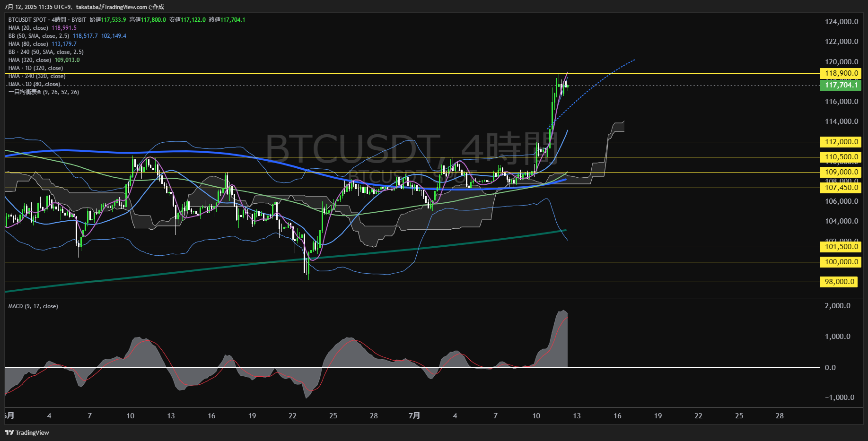Click the 0.0 MACD axis label
The width and height of the screenshot is (868, 441).
(830, 368)
